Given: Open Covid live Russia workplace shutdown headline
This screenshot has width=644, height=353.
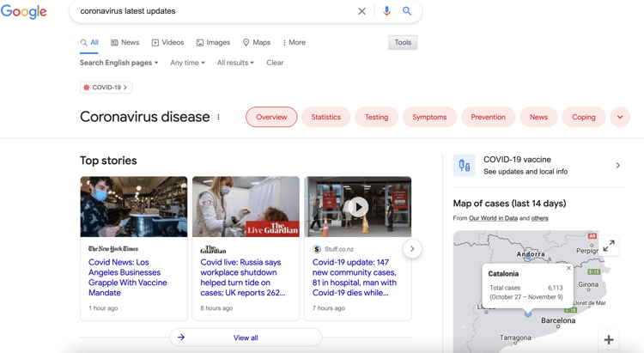Looking at the screenshot, I should tap(243, 277).
